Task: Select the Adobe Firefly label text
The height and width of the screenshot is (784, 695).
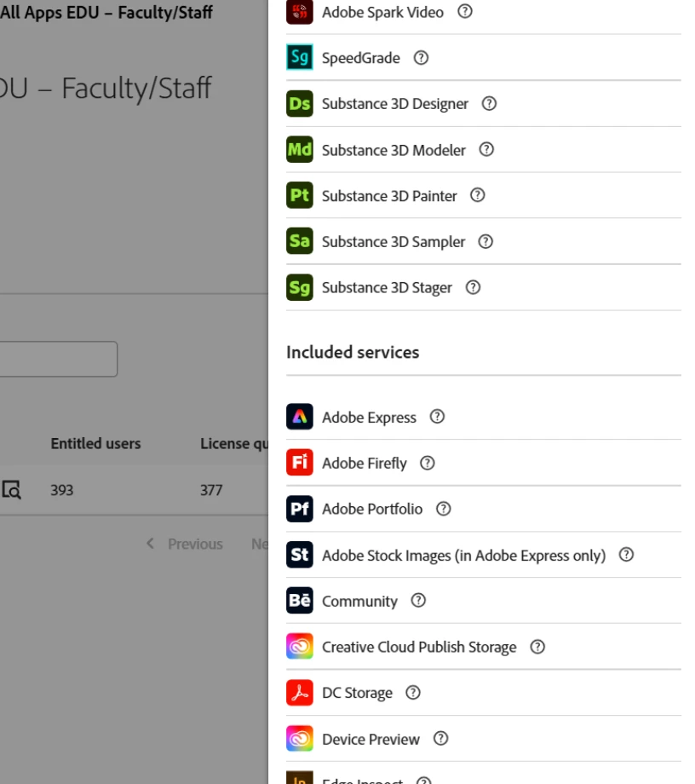Action: coord(365,464)
